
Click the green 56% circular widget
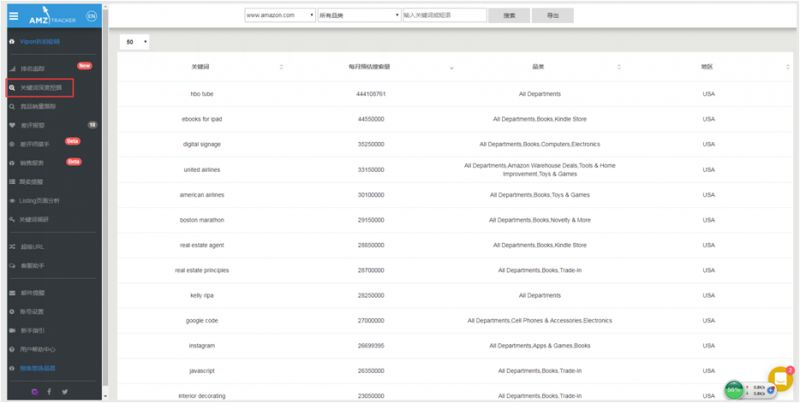point(734,390)
